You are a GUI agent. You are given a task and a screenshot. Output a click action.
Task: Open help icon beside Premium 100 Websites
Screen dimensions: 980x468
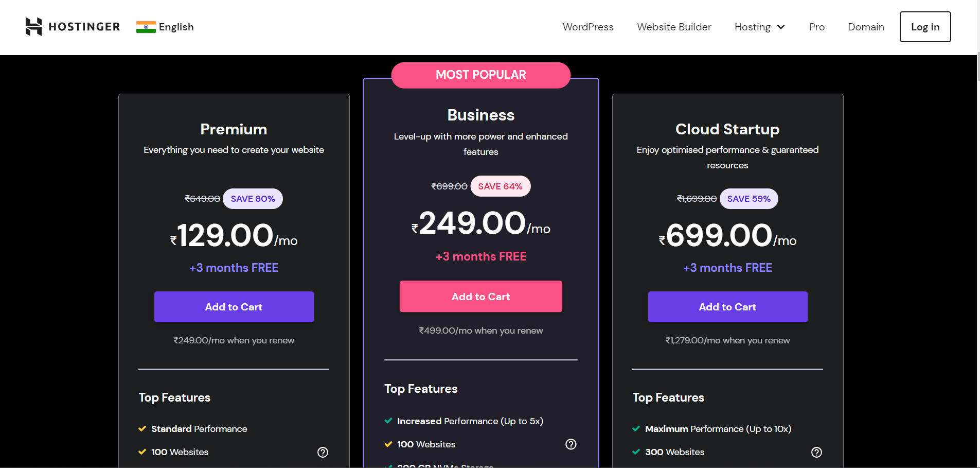[x=323, y=452]
